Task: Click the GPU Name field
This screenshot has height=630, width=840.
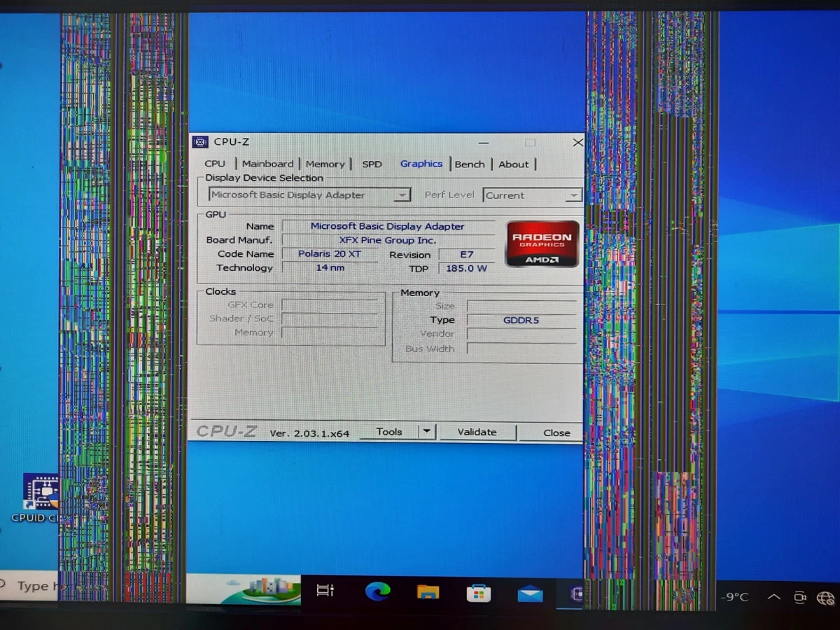Action: [x=388, y=226]
